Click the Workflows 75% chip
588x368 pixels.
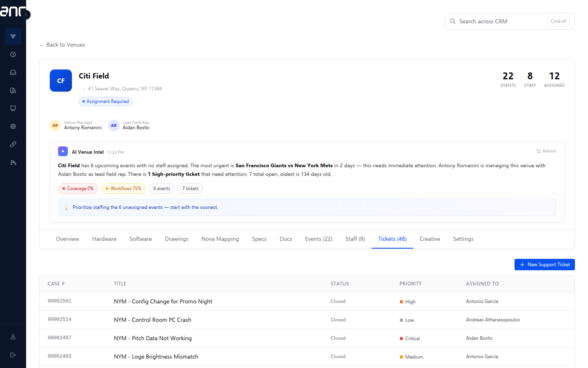tap(123, 188)
